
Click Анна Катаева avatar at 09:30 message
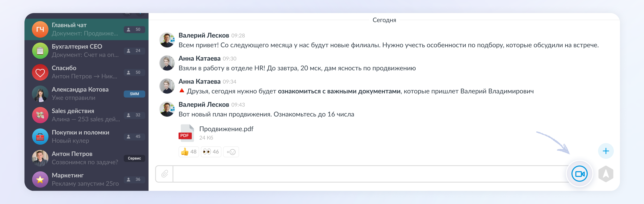(x=167, y=63)
